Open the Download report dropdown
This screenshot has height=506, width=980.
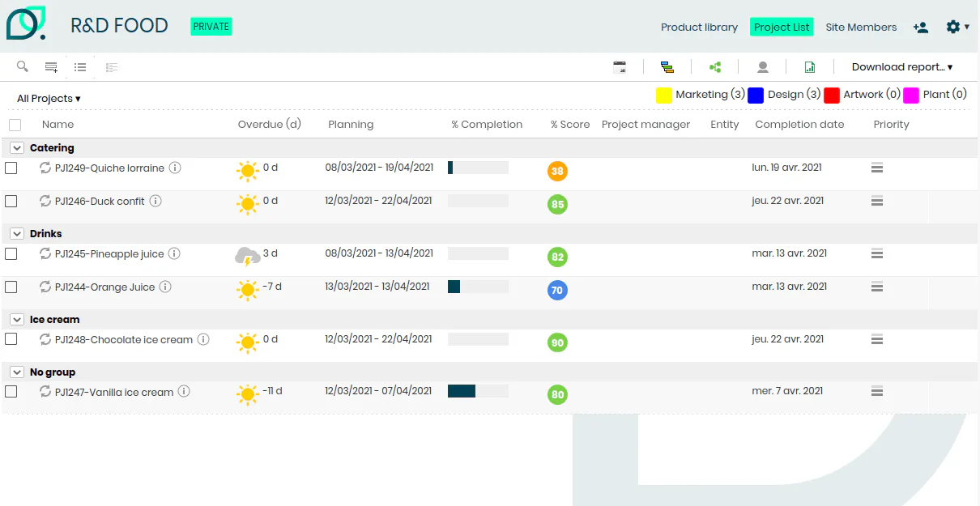click(x=902, y=67)
